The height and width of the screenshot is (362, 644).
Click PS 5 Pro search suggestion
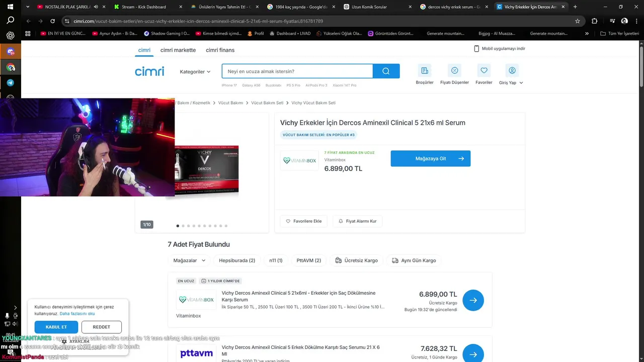[293, 85]
